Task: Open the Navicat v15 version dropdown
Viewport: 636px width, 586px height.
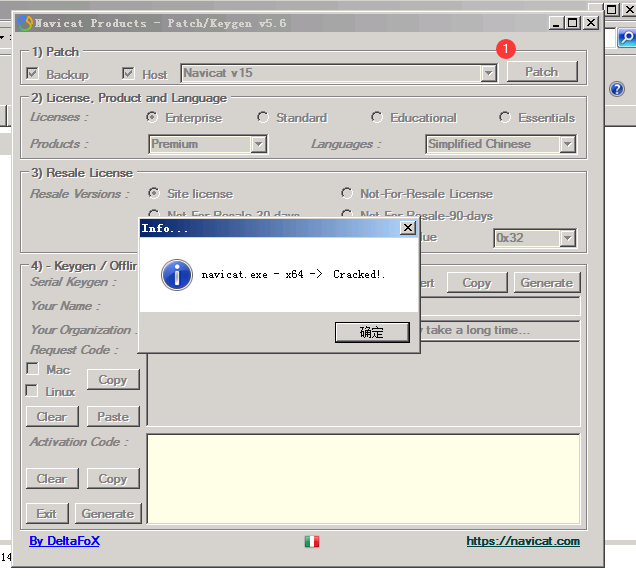Action: (488, 73)
